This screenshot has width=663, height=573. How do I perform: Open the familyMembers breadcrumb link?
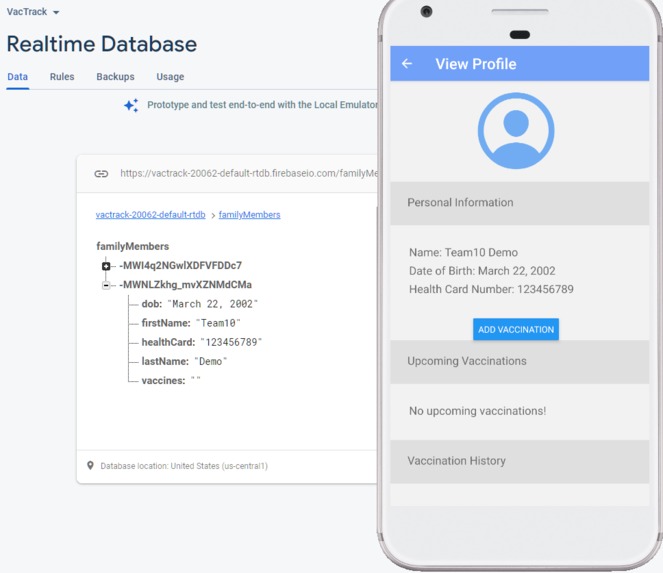(x=249, y=215)
